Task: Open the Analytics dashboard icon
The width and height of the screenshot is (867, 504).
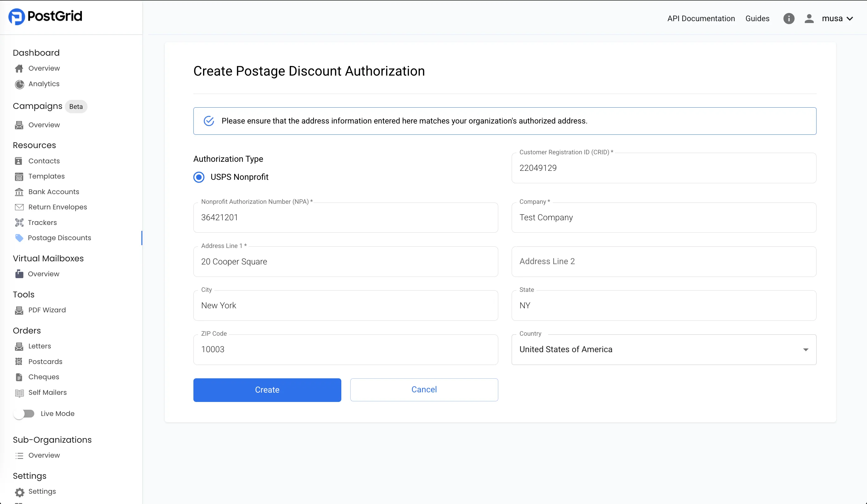Action: 19,84
